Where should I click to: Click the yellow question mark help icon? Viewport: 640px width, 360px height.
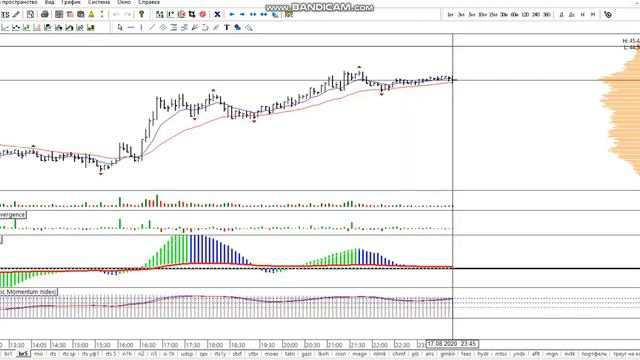tap(142, 15)
